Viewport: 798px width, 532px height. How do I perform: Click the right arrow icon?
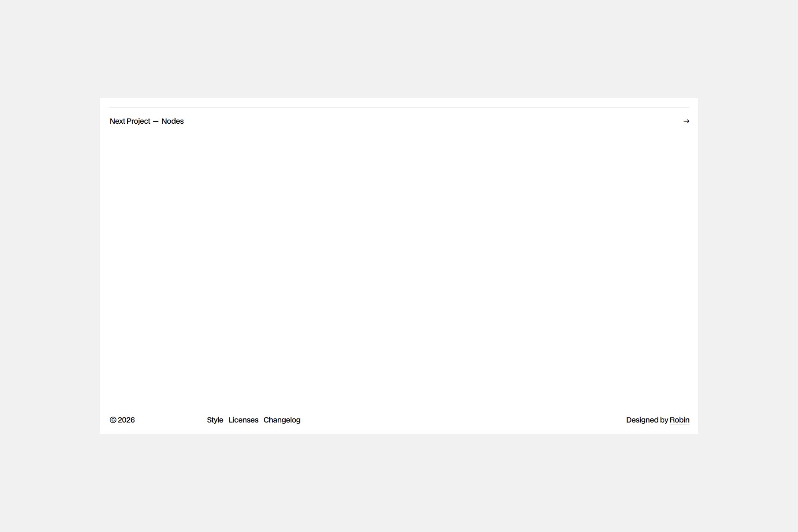(686, 121)
